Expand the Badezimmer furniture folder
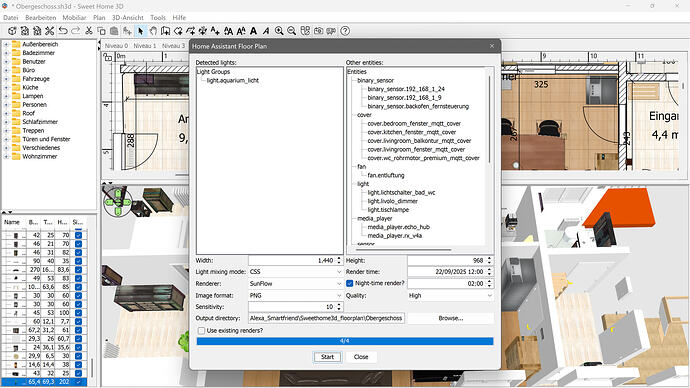Viewport: 690px width, 388px height. [x=6, y=53]
